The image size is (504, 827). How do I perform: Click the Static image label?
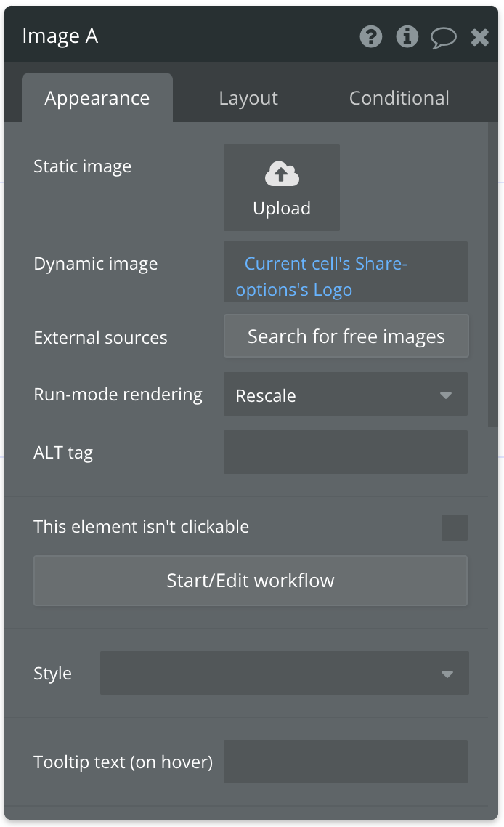[82, 166]
